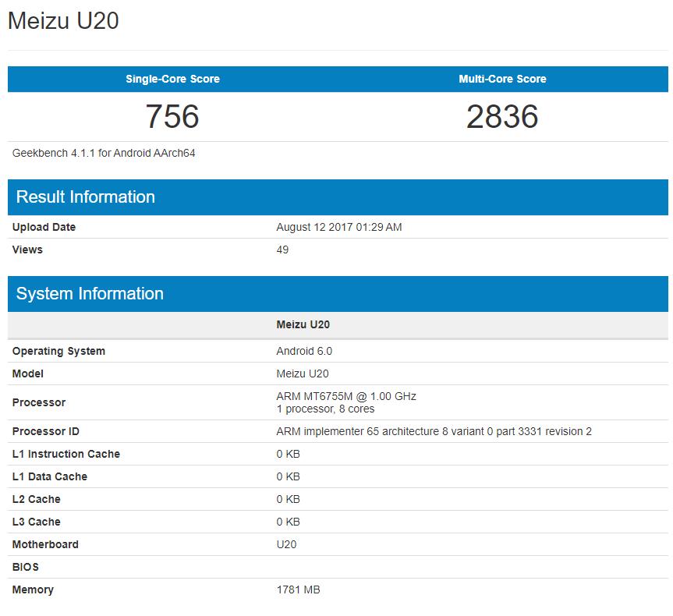Image resolution: width=673 pixels, height=616 pixels.
Task: Select the ARM MT6755M processor text
Action: click(x=346, y=396)
